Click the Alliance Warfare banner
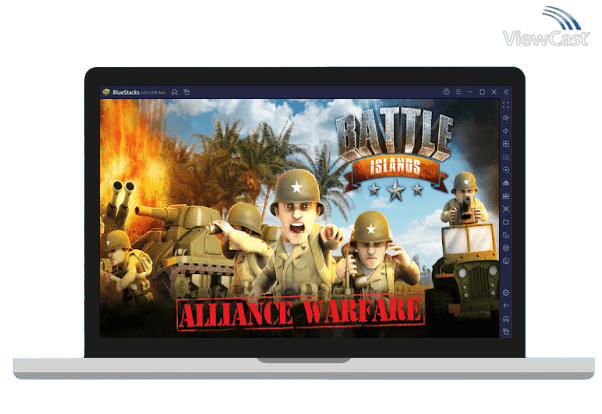The width and height of the screenshot is (602, 414). pos(301,311)
